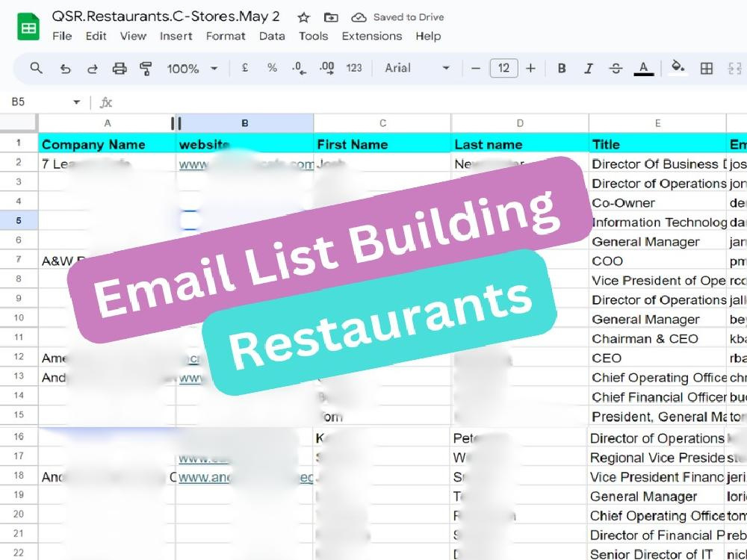Screen dimensions: 747x560
Task: Select the First Name header cell
Action: point(382,143)
